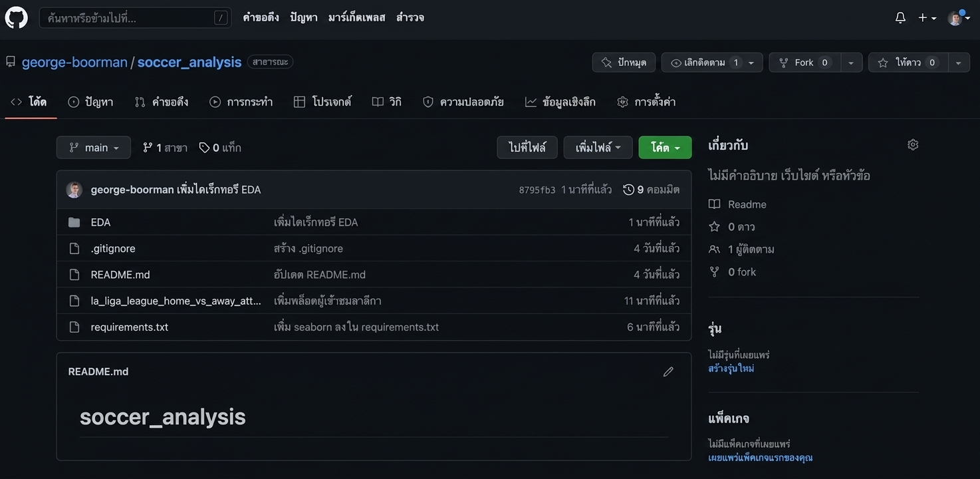Open the soccer_analysis repository link
Screen dimensions: 980x479
(189, 62)
